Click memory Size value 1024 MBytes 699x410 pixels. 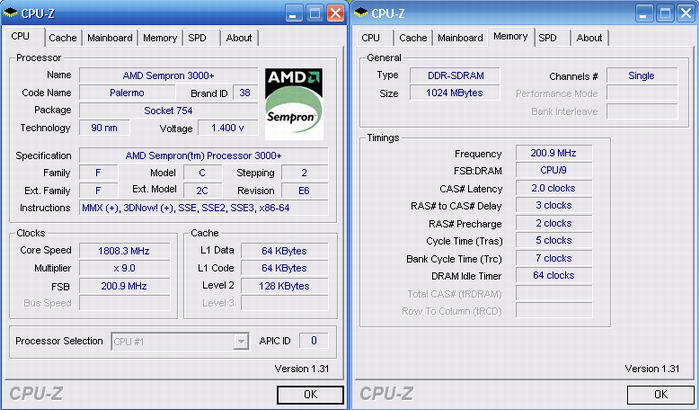(x=455, y=93)
